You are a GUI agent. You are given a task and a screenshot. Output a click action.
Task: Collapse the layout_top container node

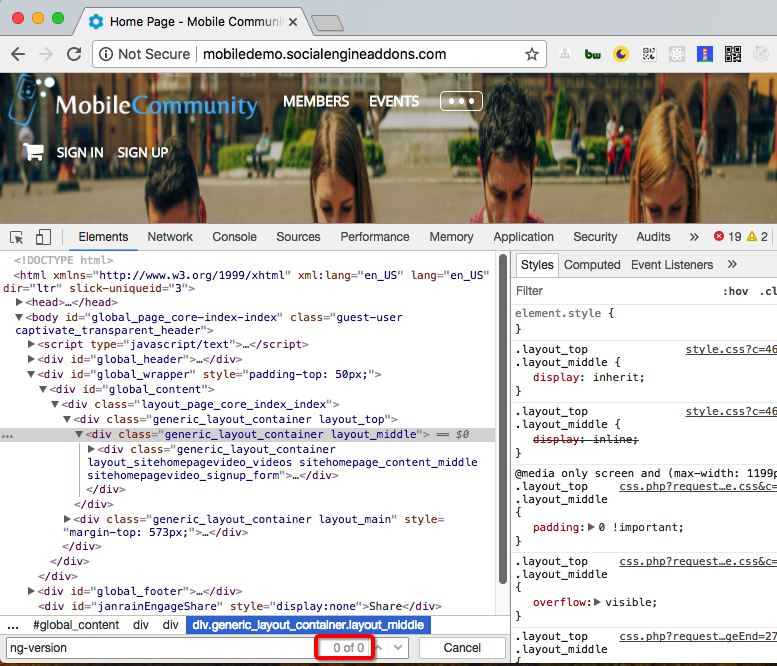coord(67,419)
